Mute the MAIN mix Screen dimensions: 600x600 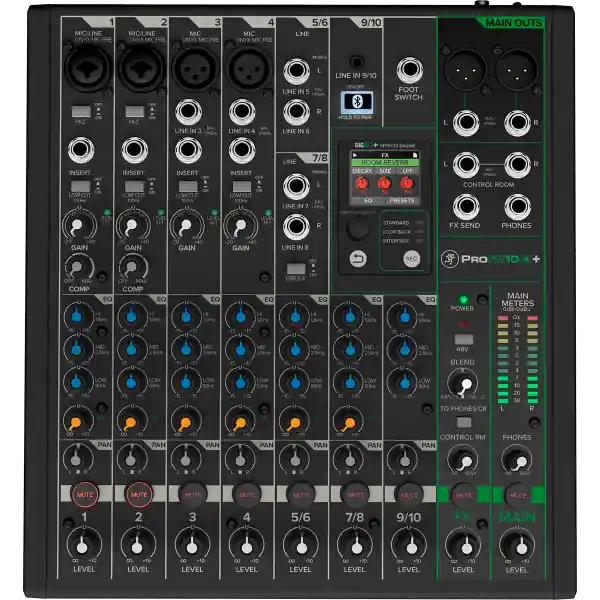tap(518, 495)
